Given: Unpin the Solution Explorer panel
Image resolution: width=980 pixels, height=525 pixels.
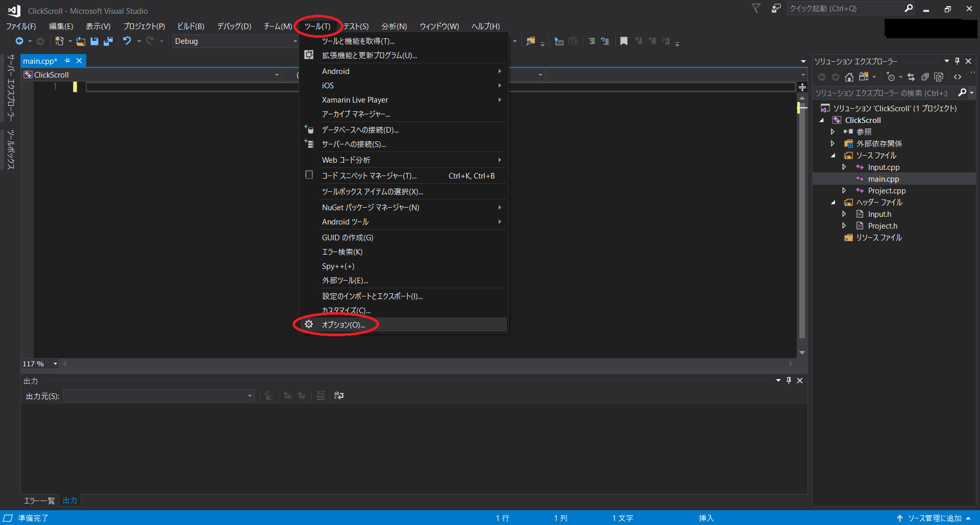Looking at the screenshot, I should point(958,61).
